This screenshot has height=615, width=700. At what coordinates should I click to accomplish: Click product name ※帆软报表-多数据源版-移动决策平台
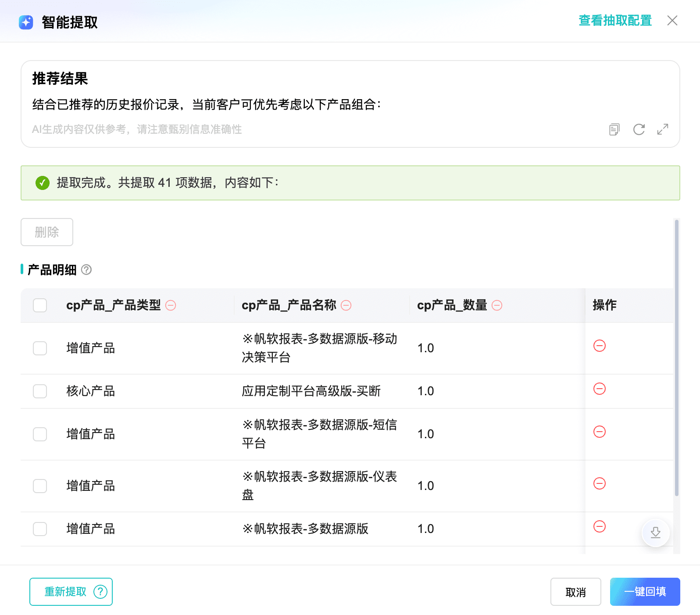tap(320, 348)
